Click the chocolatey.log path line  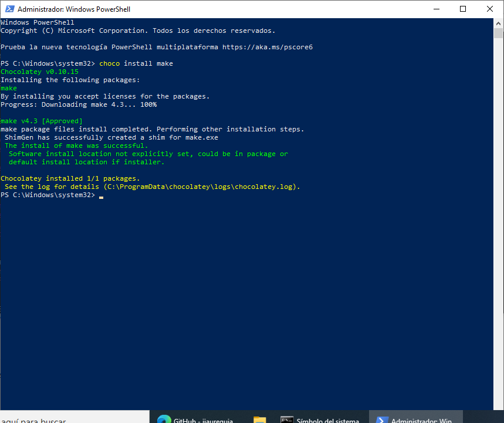pos(153,187)
